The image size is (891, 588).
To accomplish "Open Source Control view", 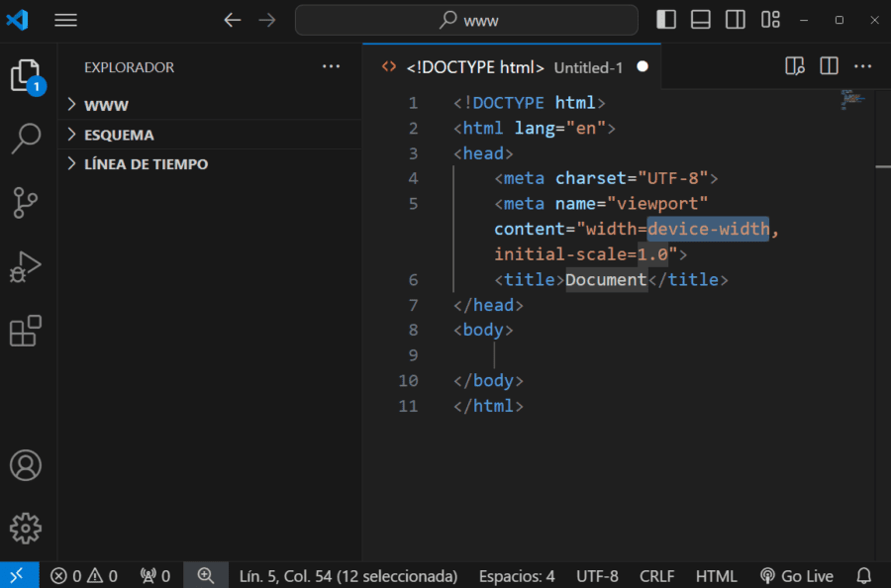I will pos(26,203).
